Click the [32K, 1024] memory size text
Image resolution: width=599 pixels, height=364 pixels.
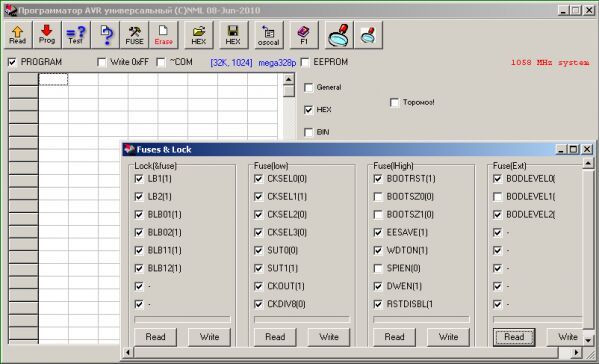coord(231,63)
